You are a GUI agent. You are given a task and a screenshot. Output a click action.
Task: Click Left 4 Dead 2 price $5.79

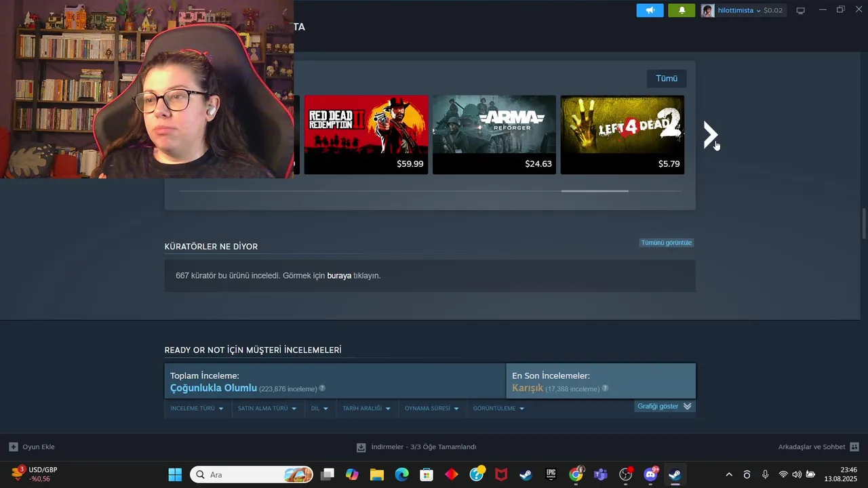(669, 164)
